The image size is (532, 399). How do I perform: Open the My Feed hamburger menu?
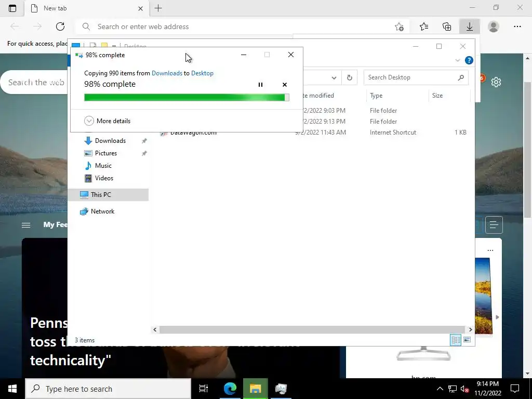point(26,225)
